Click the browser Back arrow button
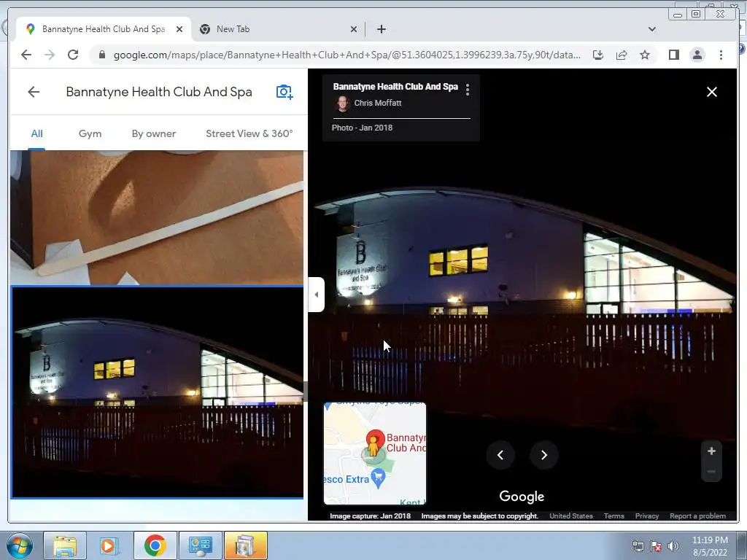Image resolution: width=747 pixels, height=560 pixels. point(26,55)
